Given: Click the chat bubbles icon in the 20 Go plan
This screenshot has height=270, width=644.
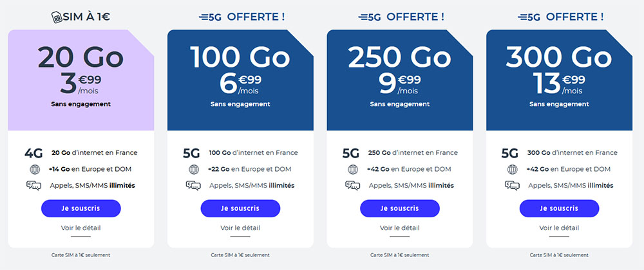Looking at the screenshot, I should pyautogui.click(x=33, y=186).
